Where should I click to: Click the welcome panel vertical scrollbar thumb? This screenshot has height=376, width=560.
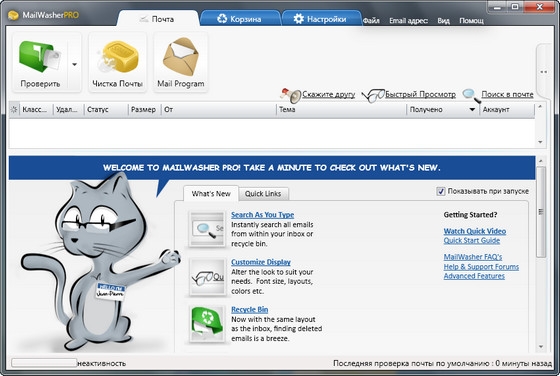pyautogui.click(x=541, y=211)
